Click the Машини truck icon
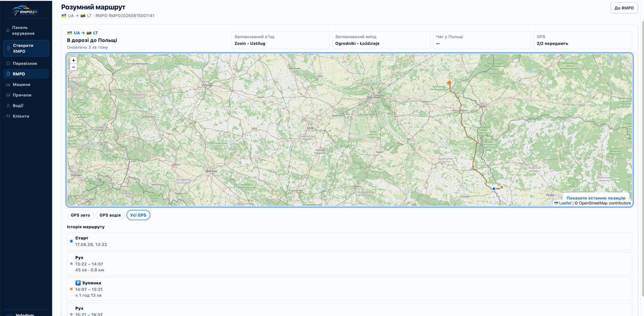The height and width of the screenshot is (316, 644). coord(8,85)
